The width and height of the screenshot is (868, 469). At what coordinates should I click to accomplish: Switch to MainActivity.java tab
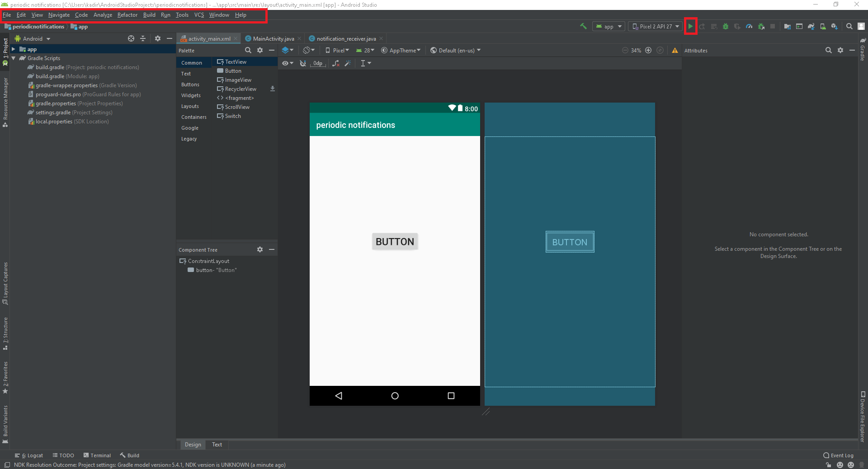click(274, 38)
